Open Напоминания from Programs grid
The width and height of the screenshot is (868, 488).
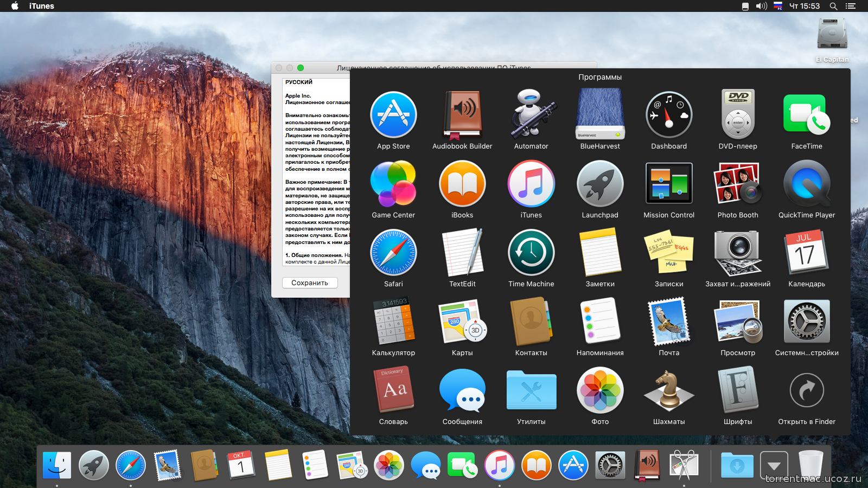pos(600,322)
